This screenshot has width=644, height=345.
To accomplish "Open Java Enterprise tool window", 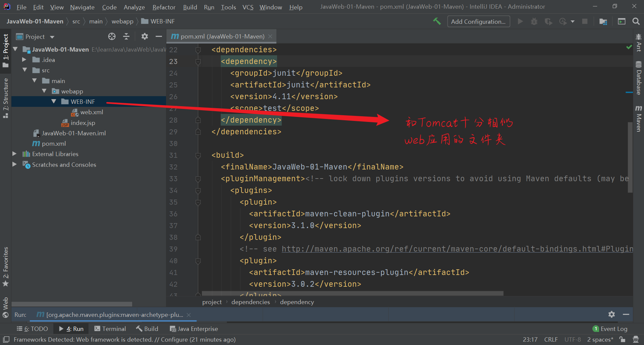I will [194, 329].
